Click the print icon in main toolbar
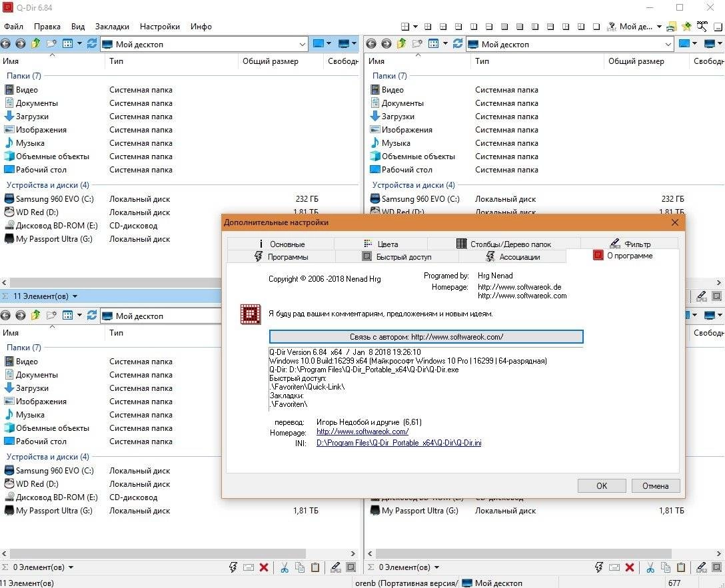This screenshot has height=588, width=725. pos(672,27)
